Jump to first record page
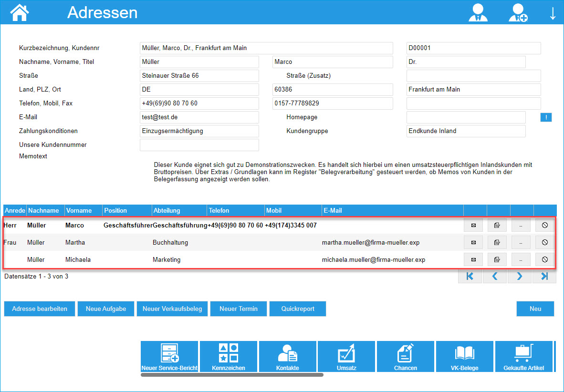 (470, 276)
